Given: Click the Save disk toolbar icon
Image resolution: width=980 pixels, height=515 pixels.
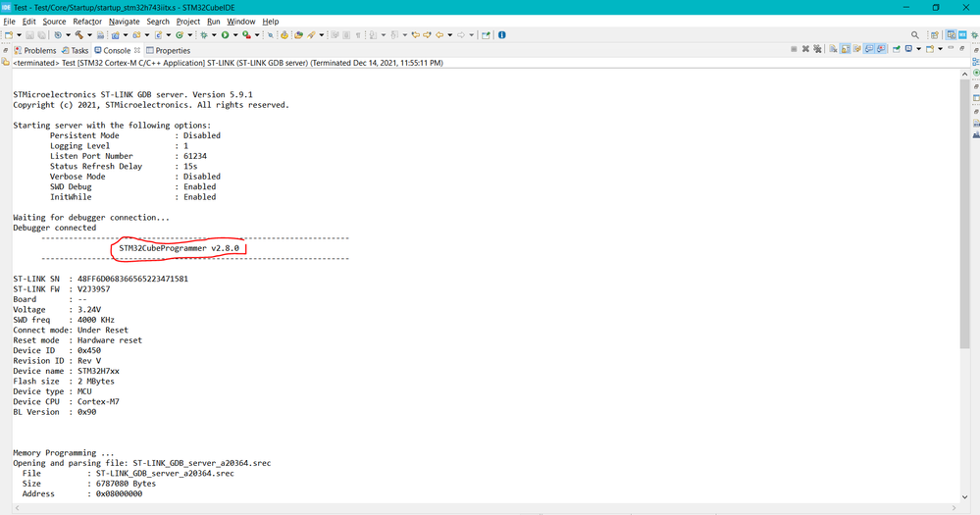Looking at the screenshot, I should click(x=29, y=35).
